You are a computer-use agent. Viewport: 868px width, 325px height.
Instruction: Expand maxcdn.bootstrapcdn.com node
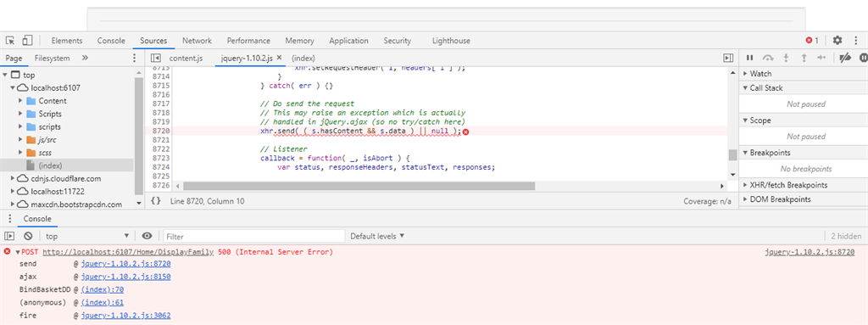[12, 205]
